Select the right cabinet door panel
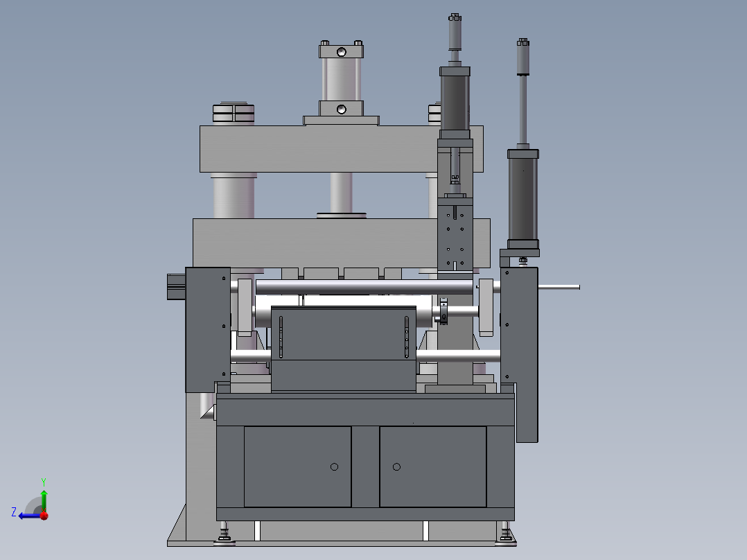747x560 pixels. tap(432, 466)
